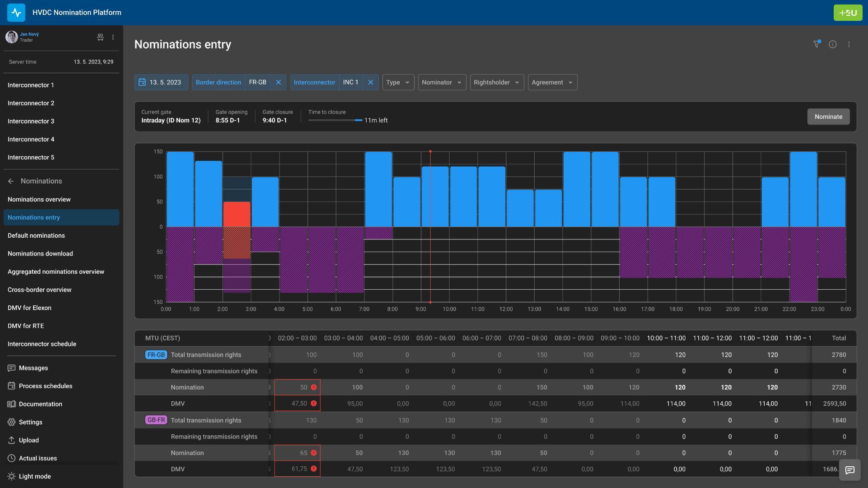This screenshot has height=488, width=868.
Task: Click the Nominate button
Action: coord(828,117)
